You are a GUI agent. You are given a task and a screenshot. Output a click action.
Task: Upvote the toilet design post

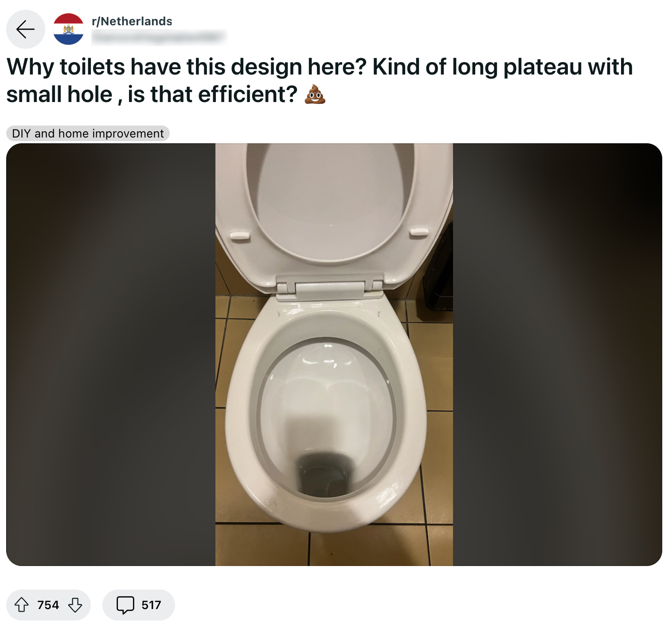(x=22, y=605)
